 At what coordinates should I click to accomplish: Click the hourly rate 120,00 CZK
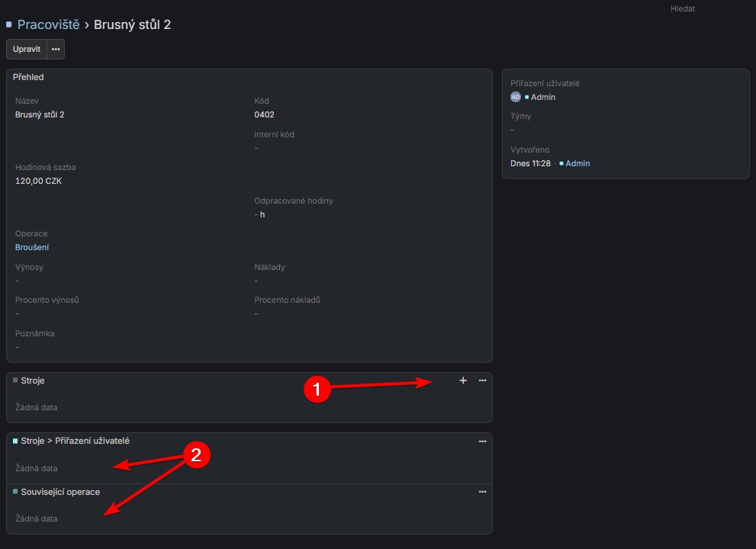(38, 181)
